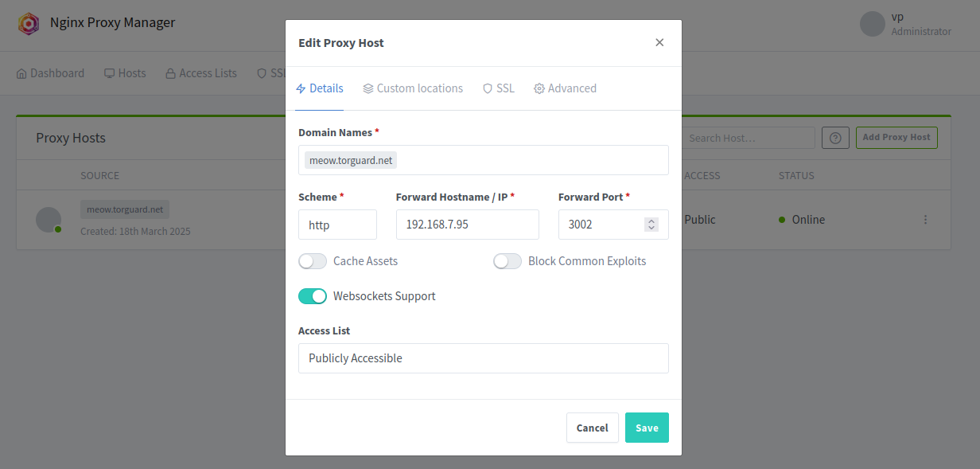Viewport: 980px width, 469px height.
Task: Enable the Cache Assets toggle
Action: [313, 260]
